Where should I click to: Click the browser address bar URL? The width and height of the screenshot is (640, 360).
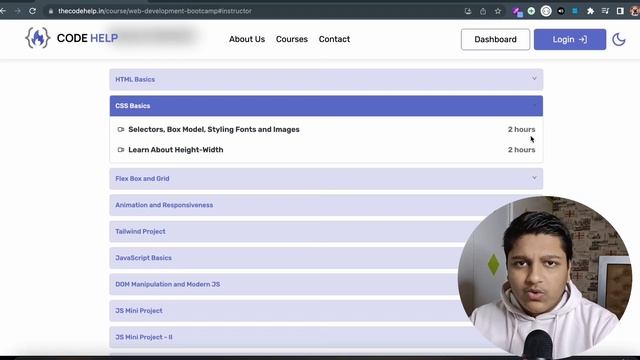click(x=154, y=11)
